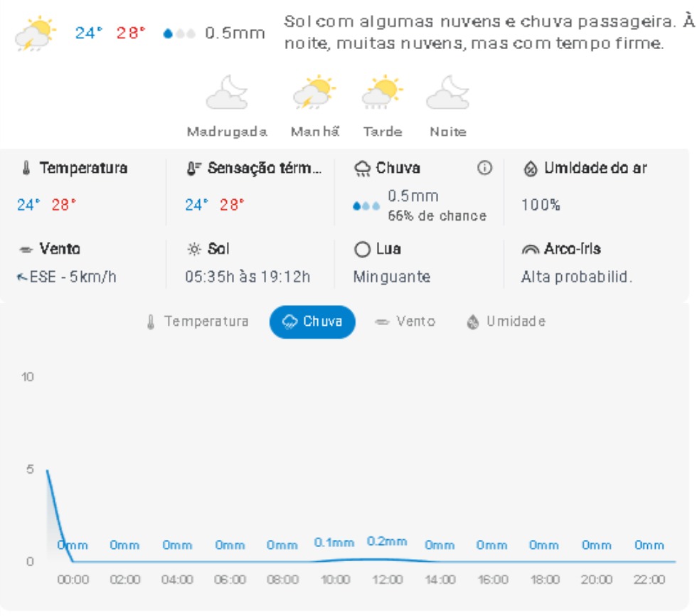Click the rainbow icon next to Arco-íris
Viewport: 697px width, 616px height.
pos(531,250)
